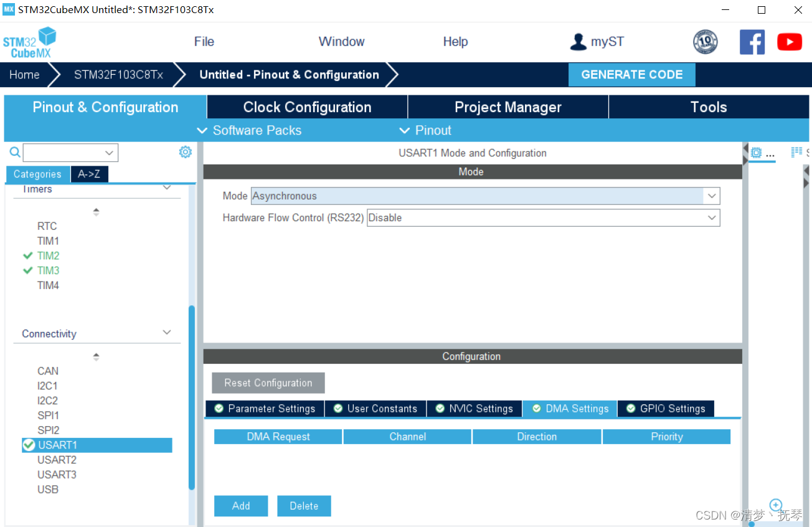Open the Window menu
Image resolution: width=812 pixels, height=527 pixels.
click(x=341, y=42)
